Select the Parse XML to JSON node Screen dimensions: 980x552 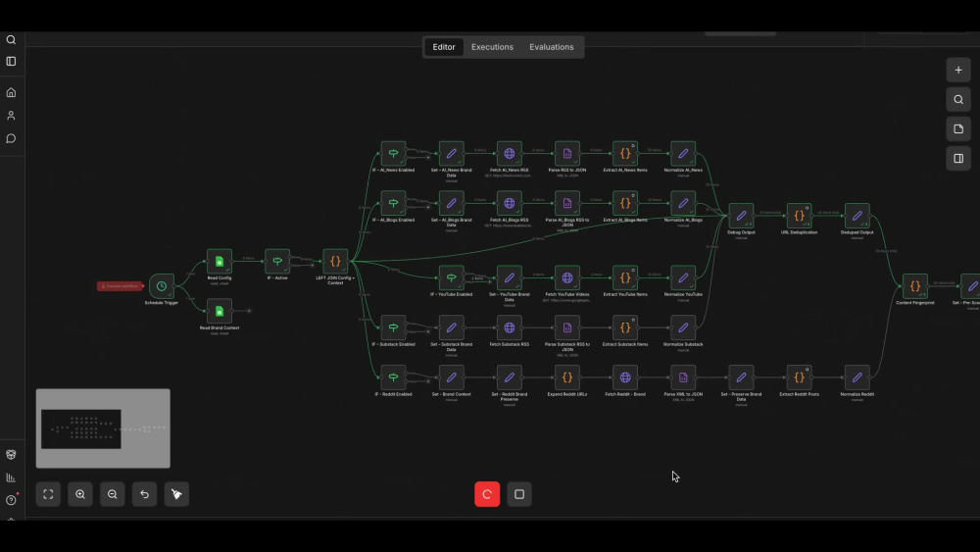(x=683, y=377)
